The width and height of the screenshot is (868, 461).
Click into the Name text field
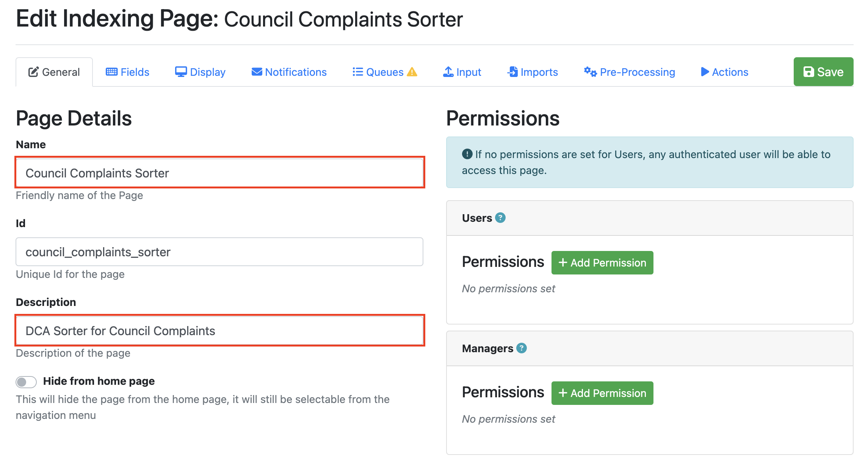[219, 173]
